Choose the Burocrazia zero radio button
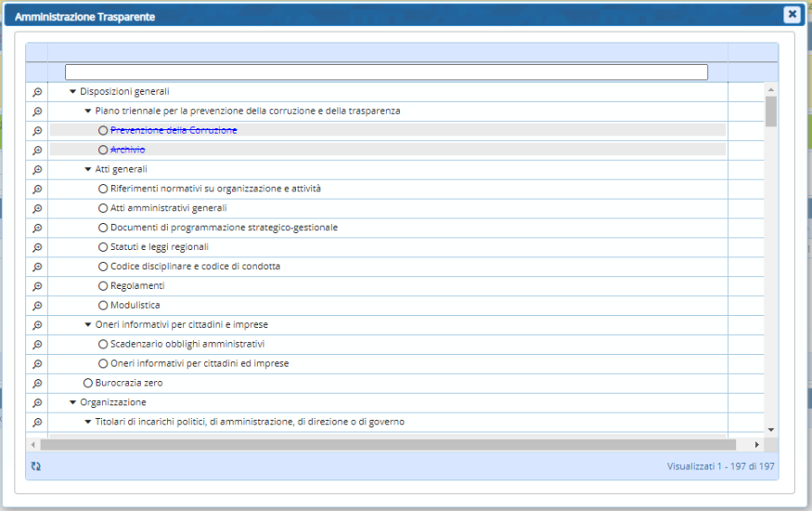 click(x=88, y=384)
